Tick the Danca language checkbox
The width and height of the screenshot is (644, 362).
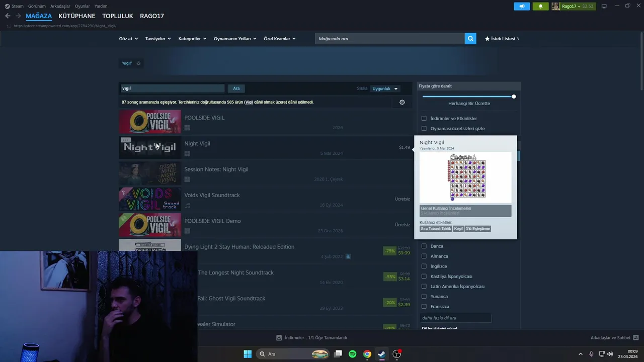tap(424, 246)
